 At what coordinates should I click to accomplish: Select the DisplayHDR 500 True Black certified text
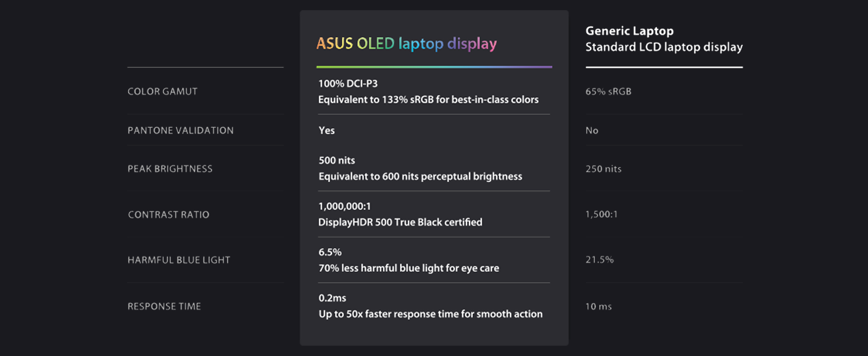[400, 223]
